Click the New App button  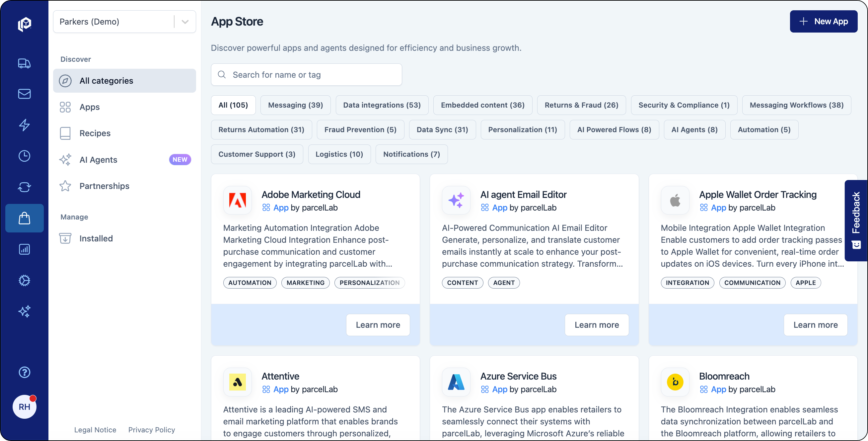coord(824,21)
